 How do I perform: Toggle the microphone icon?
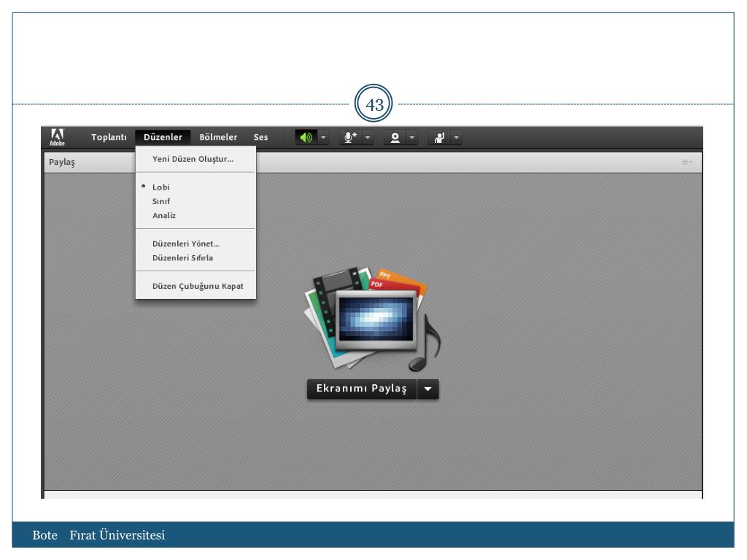[x=350, y=138]
